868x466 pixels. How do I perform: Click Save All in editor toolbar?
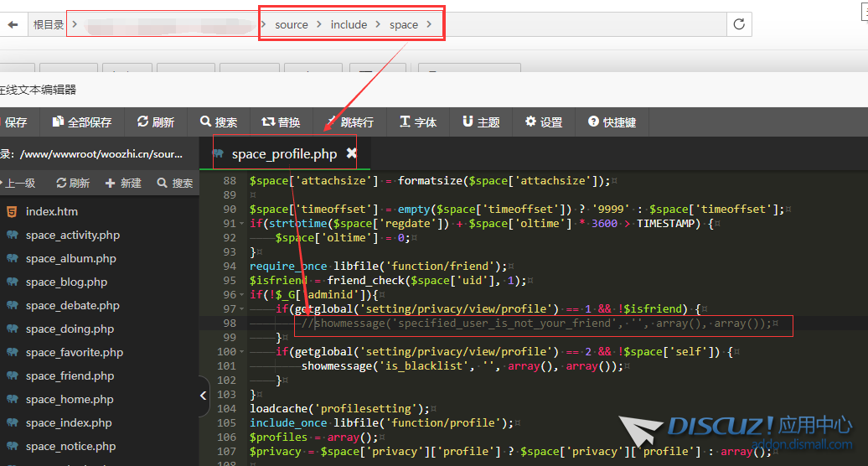point(81,122)
